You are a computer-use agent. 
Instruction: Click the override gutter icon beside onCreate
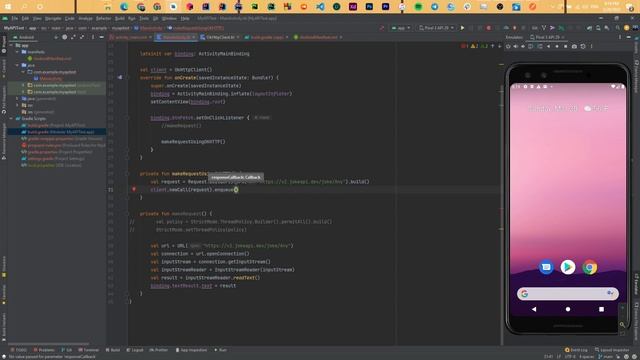[120, 77]
